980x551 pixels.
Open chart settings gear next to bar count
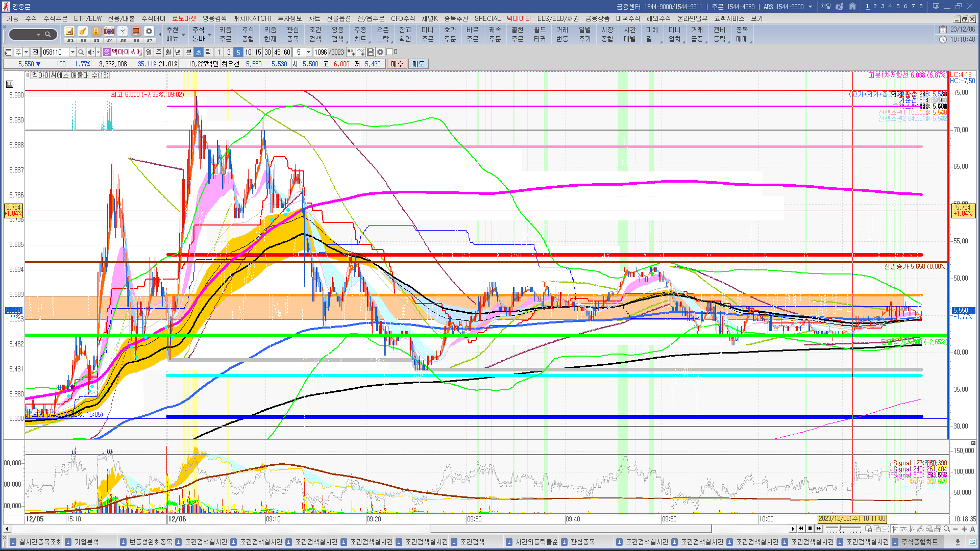tap(380, 52)
